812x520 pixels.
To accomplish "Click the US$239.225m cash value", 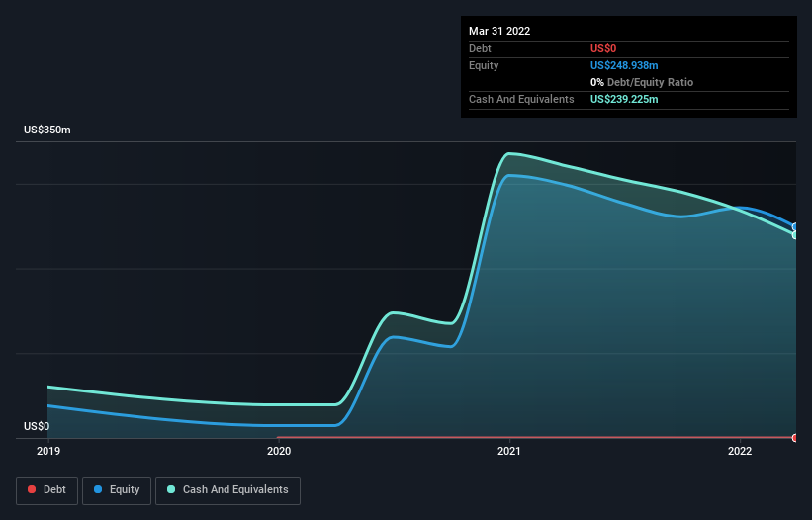I will click(x=624, y=99).
